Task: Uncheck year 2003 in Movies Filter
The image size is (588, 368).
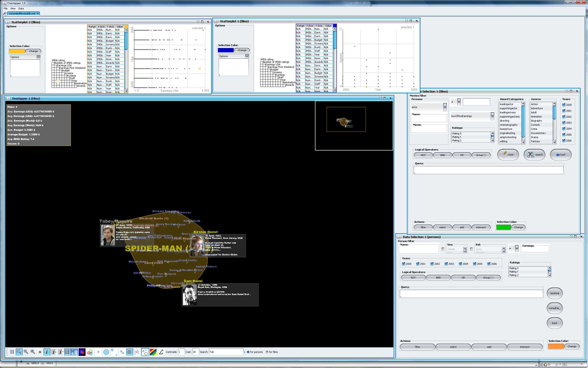Action: coord(564,123)
